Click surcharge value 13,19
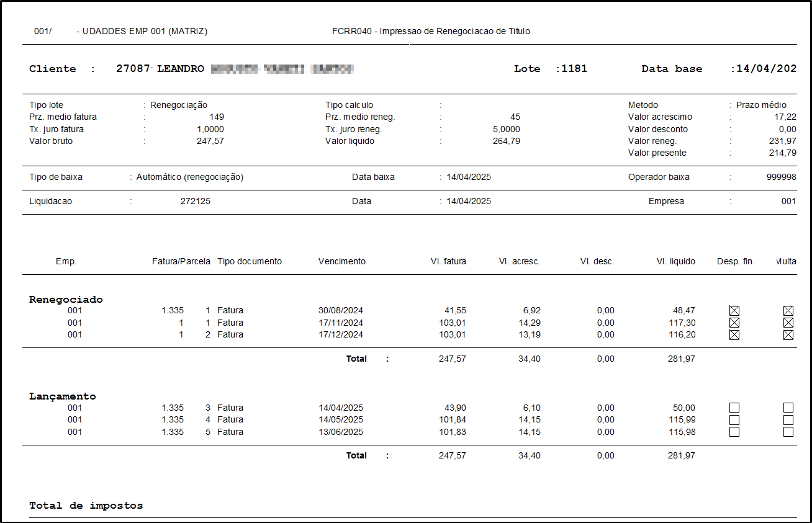The image size is (812, 523). pos(530,334)
